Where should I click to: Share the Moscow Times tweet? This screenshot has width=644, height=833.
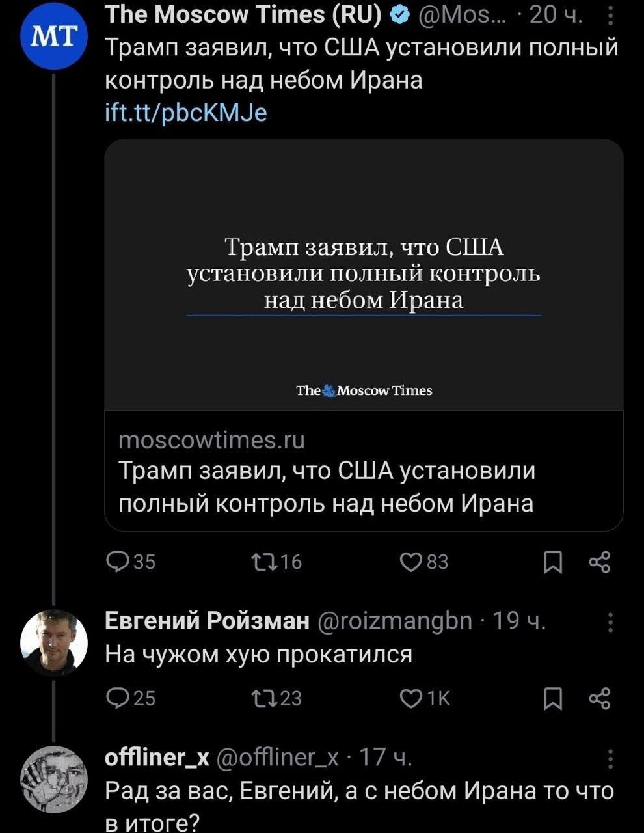click(x=599, y=562)
